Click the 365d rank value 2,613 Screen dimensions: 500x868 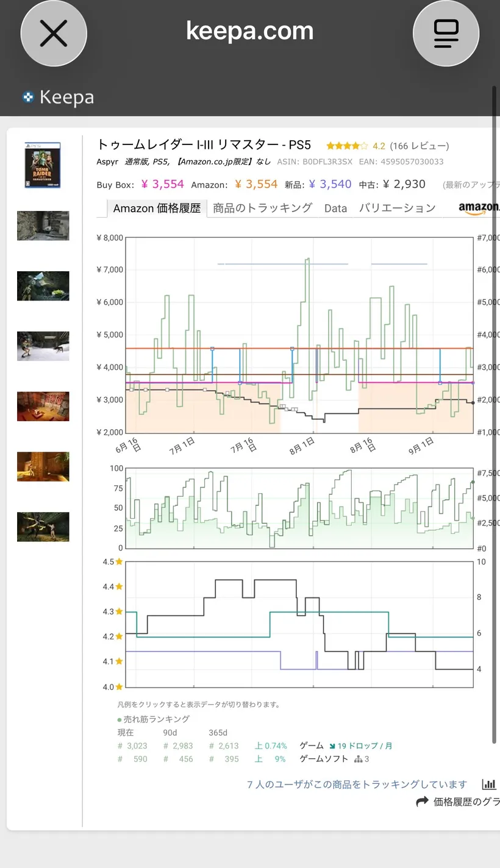(224, 745)
